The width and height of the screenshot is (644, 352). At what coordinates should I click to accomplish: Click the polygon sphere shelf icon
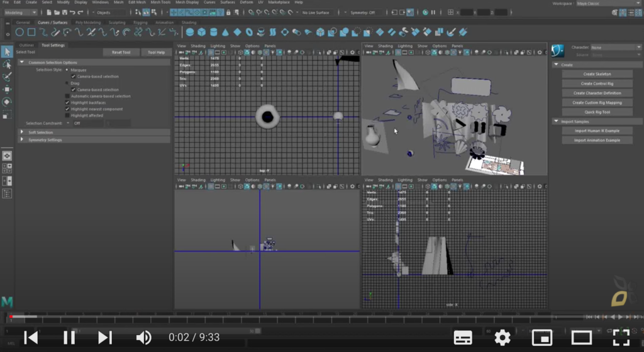coord(190,32)
